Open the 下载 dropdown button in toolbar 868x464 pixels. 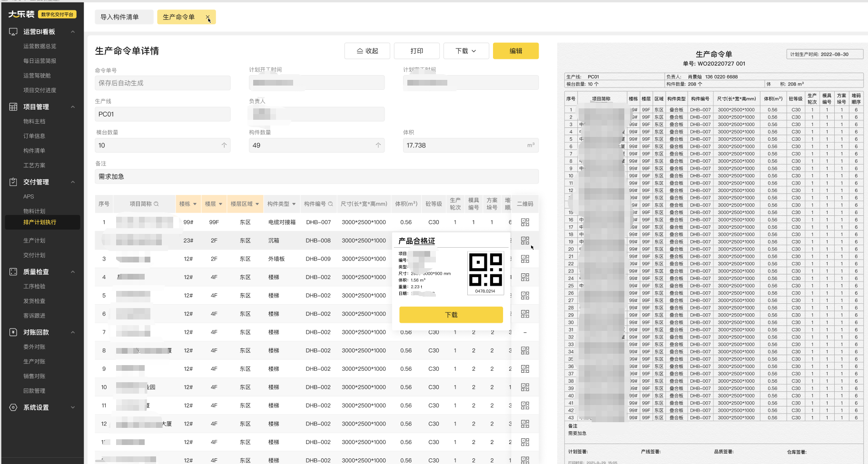[x=466, y=51]
